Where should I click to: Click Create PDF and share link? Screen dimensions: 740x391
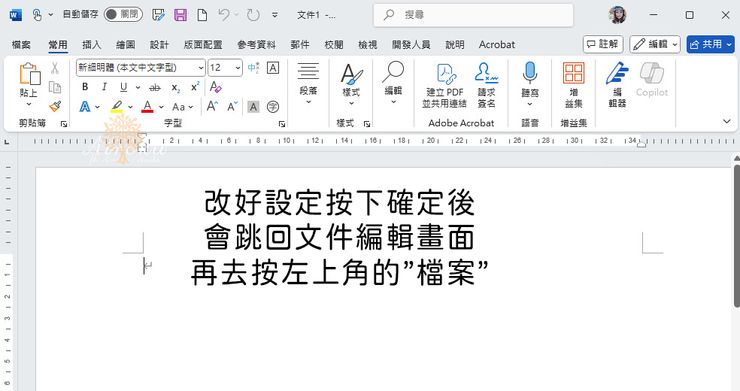point(445,85)
